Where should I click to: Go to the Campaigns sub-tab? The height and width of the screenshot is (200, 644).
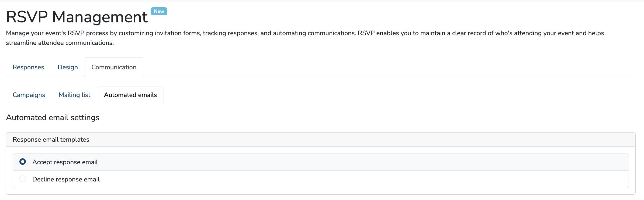coord(29,95)
